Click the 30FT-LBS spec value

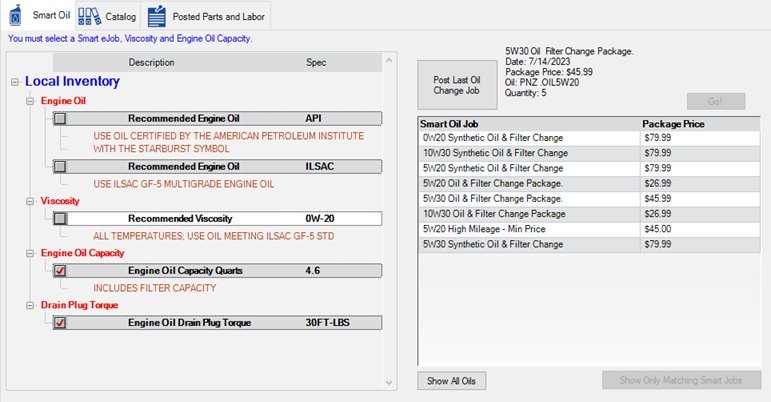[x=327, y=323]
